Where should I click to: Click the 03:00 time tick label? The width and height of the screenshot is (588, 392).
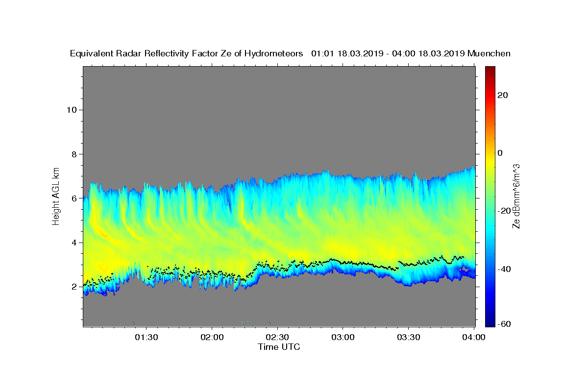point(343,337)
